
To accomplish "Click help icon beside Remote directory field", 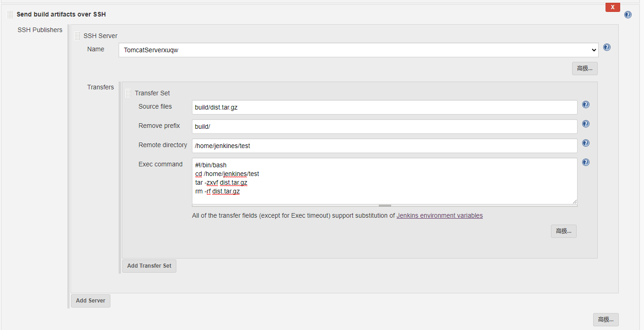I will pyautogui.click(x=585, y=143).
